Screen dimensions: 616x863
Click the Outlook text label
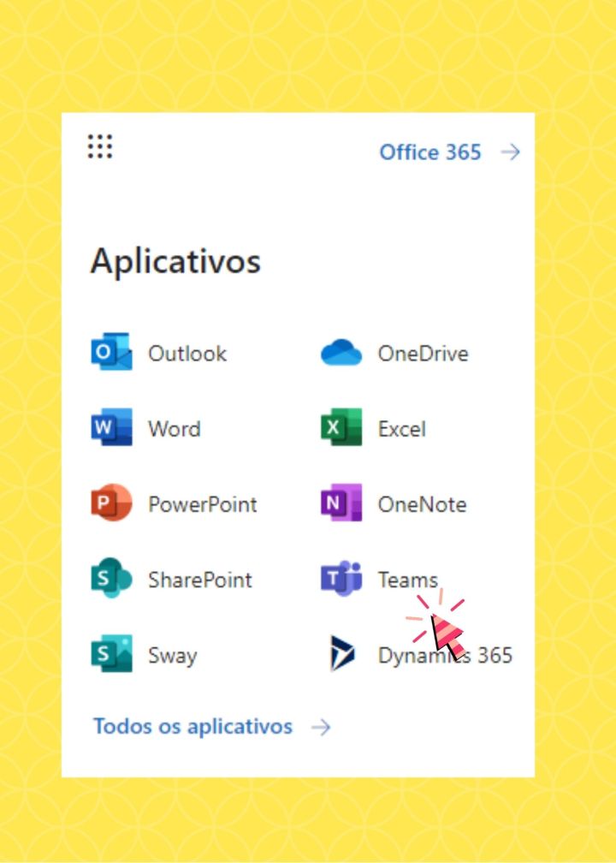point(187,354)
